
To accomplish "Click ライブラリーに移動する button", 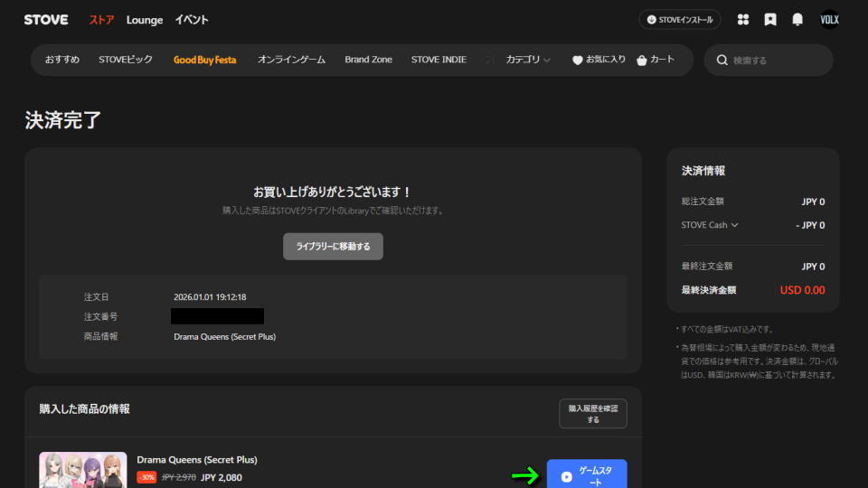I will click(333, 246).
